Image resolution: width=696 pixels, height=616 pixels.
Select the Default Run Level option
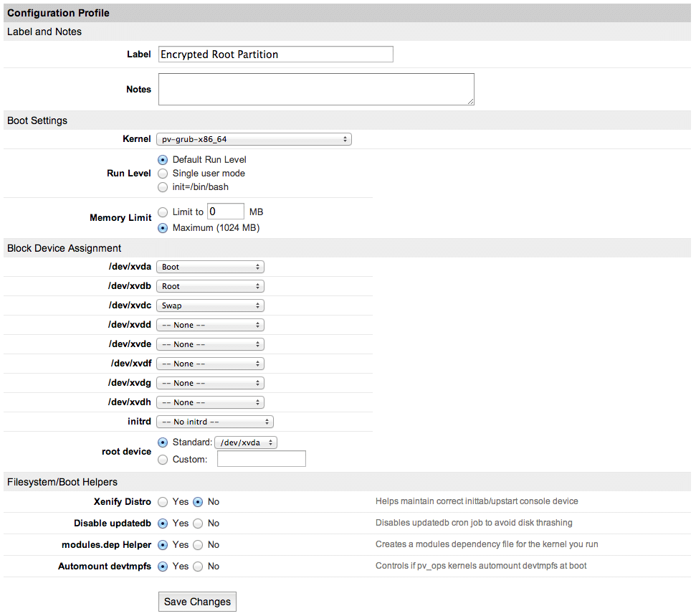click(163, 159)
